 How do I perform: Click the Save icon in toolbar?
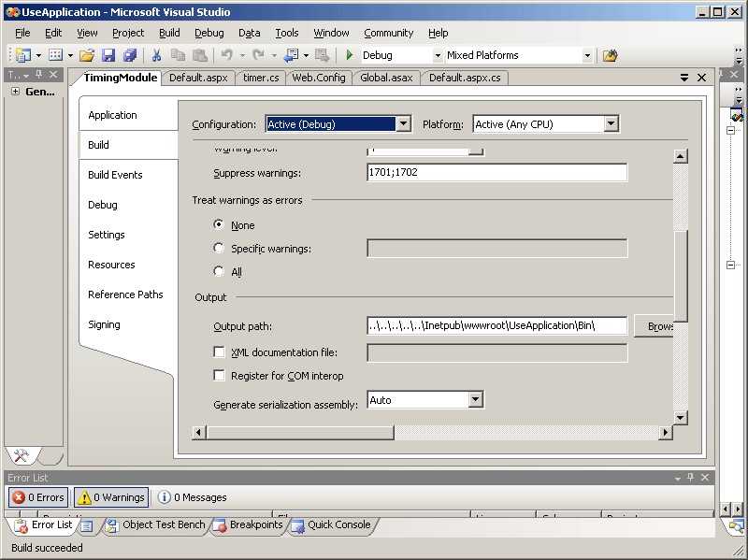tap(108, 55)
